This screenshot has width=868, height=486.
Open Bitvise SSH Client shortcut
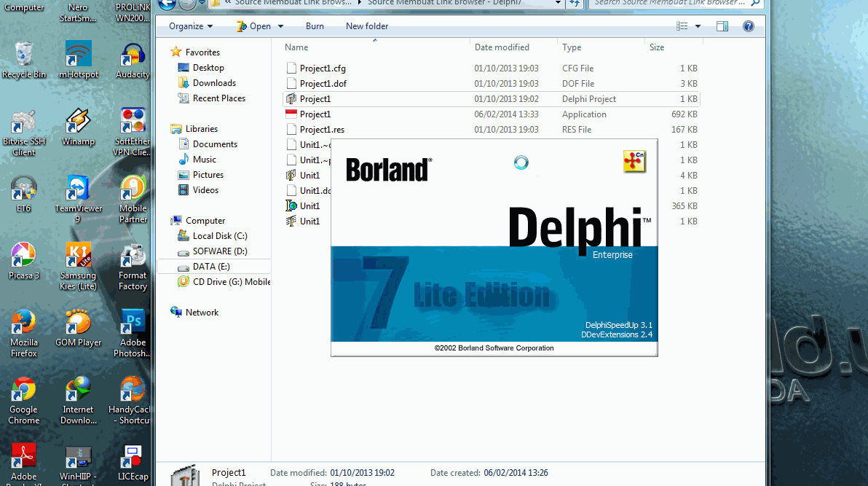coord(24,132)
